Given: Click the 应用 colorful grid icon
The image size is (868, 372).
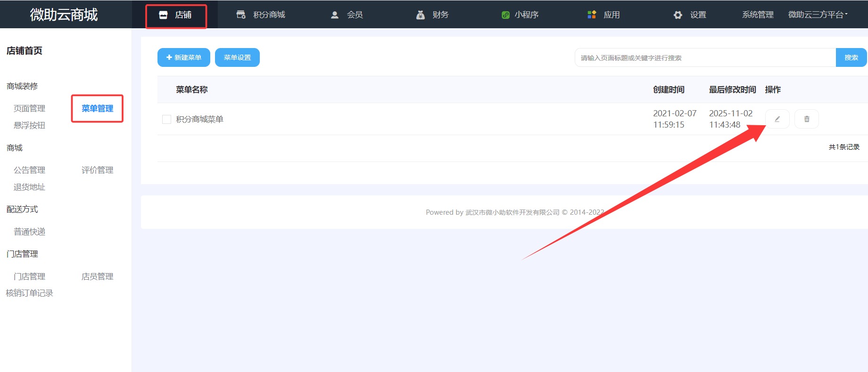Looking at the screenshot, I should (592, 15).
